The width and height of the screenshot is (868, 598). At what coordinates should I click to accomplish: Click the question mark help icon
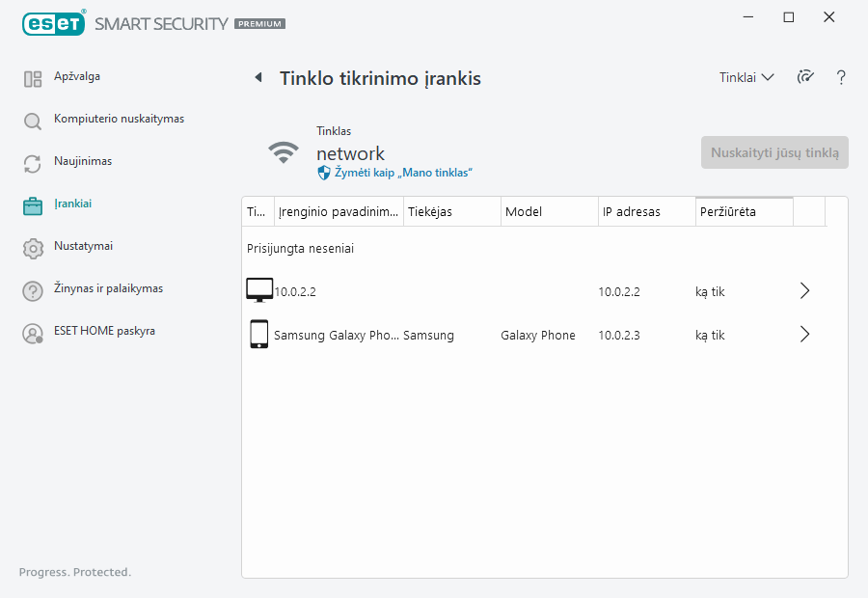[x=841, y=78]
